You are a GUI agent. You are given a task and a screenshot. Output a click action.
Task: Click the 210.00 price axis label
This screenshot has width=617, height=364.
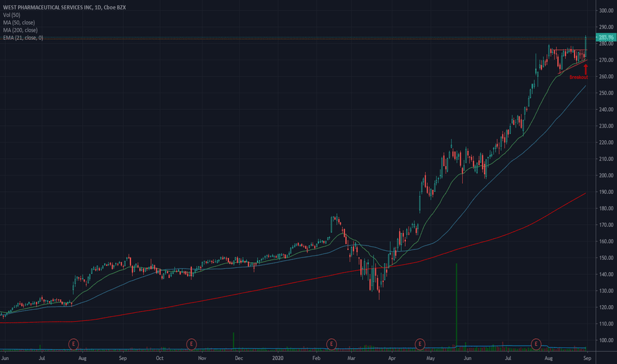click(x=606, y=159)
